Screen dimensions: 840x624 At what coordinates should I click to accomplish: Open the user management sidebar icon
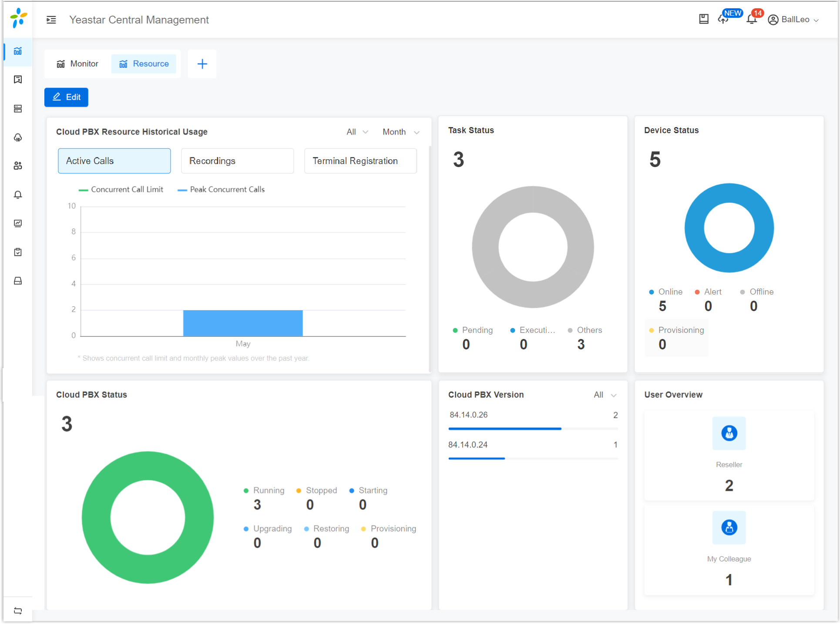(18, 166)
